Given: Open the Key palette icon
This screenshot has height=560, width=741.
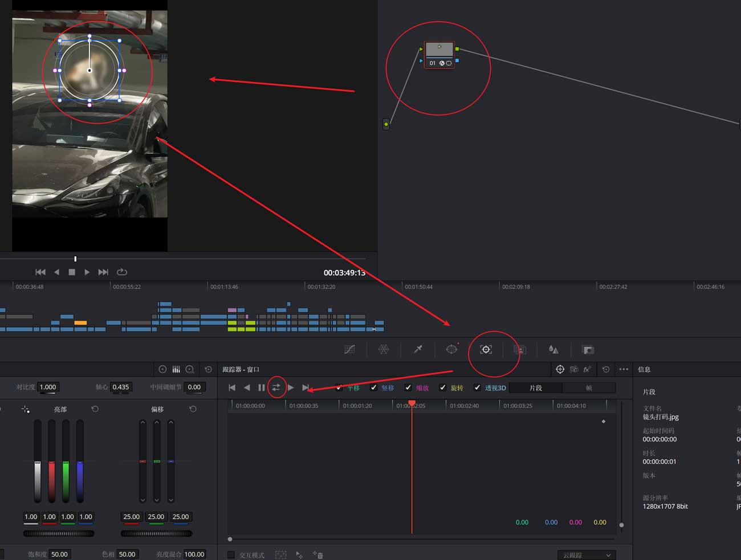Looking at the screenshot, I should 588,349.
